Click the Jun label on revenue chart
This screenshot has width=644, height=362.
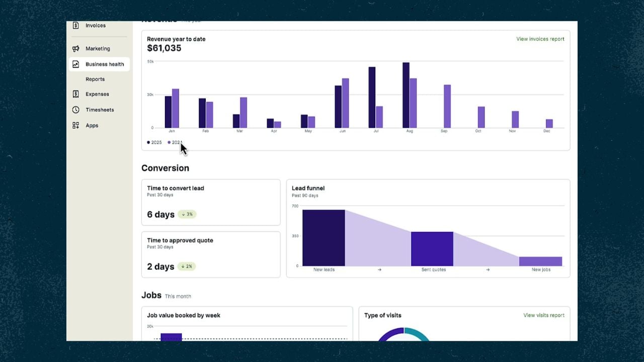pos(343,131)
